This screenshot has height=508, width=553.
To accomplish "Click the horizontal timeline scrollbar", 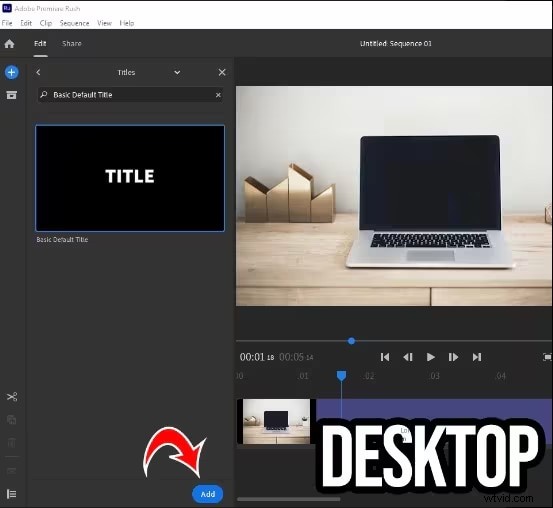I will point(289,499).
